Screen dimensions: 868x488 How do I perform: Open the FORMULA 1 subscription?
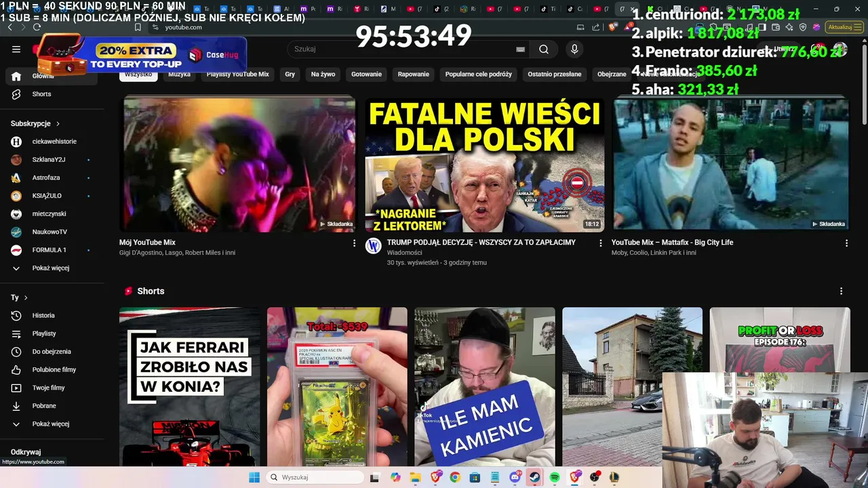[x=52, y=250]
